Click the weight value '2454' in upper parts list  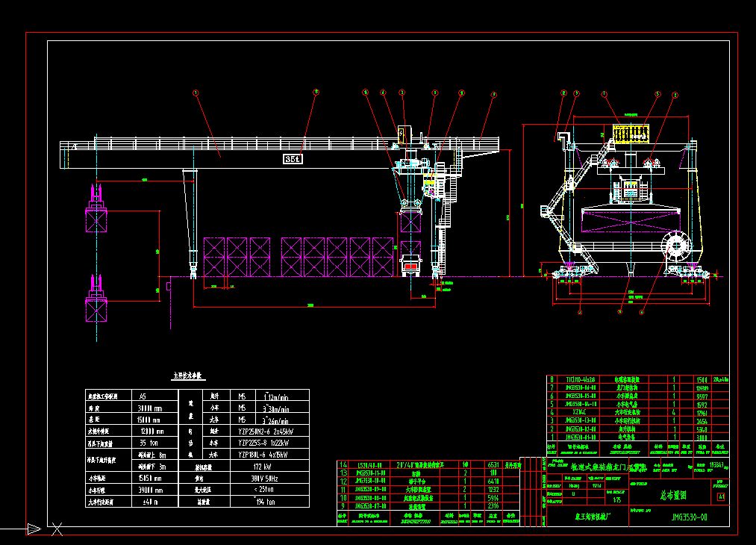[702, 421]
